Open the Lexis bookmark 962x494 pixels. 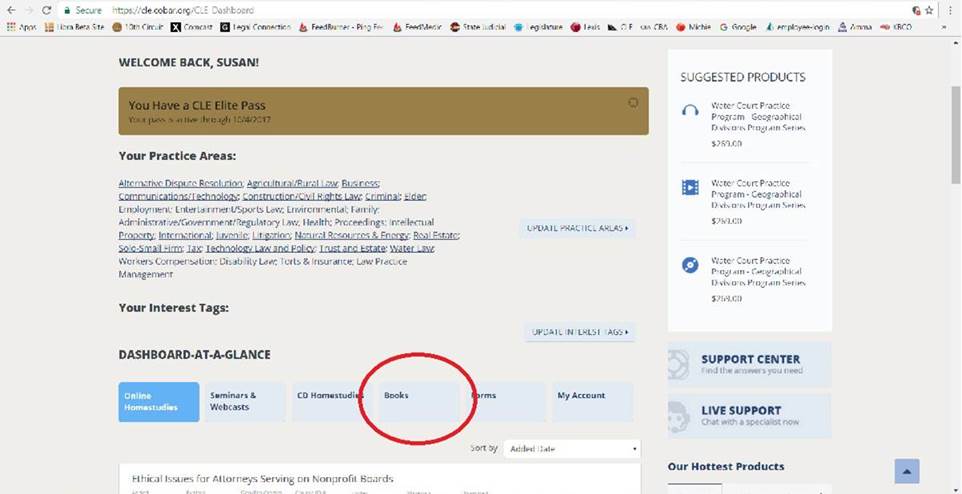(x=585, y=27)
